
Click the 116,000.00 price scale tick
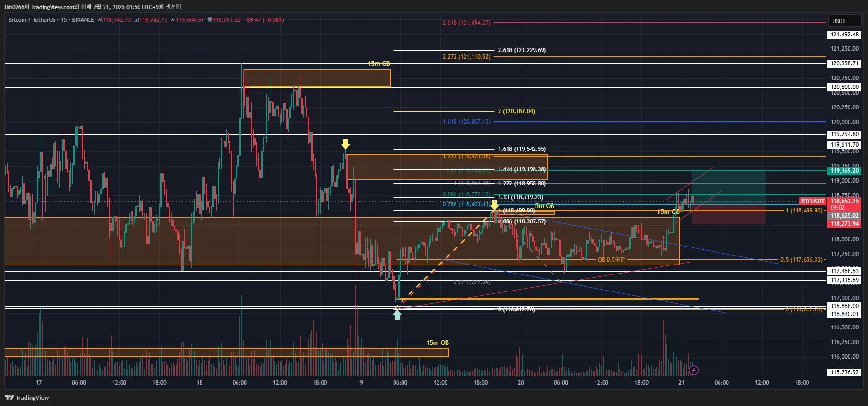pyautogui.click(x=844, y=357)
